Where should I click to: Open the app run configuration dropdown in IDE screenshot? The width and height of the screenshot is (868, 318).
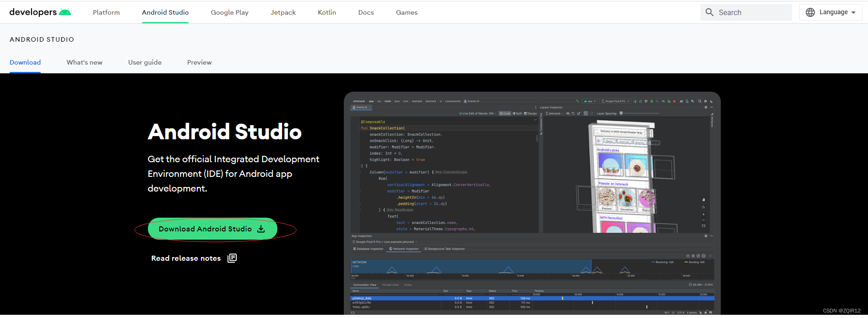coord(590,101)
